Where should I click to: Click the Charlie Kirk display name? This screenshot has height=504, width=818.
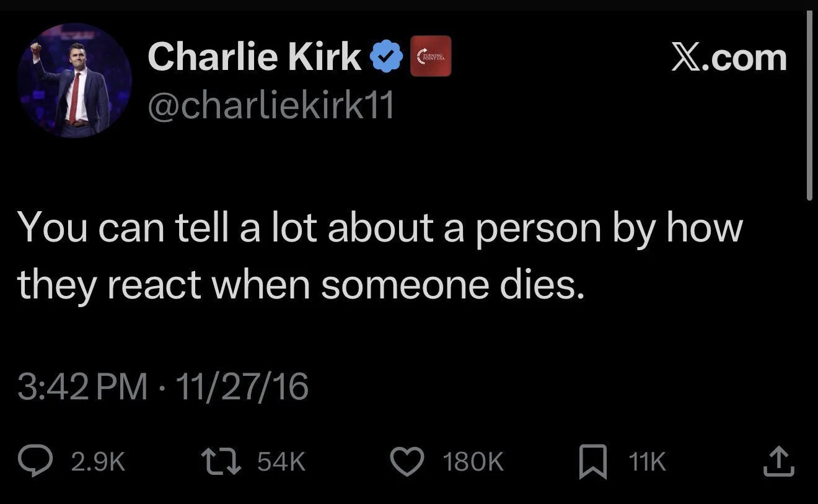(x=254, y=57)
